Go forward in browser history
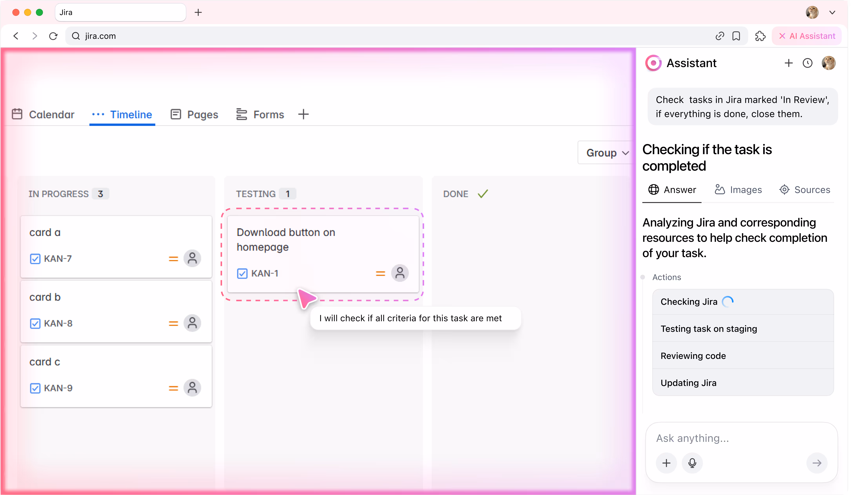The height and width of the screenshot is (495, 868). pos(34,36)
